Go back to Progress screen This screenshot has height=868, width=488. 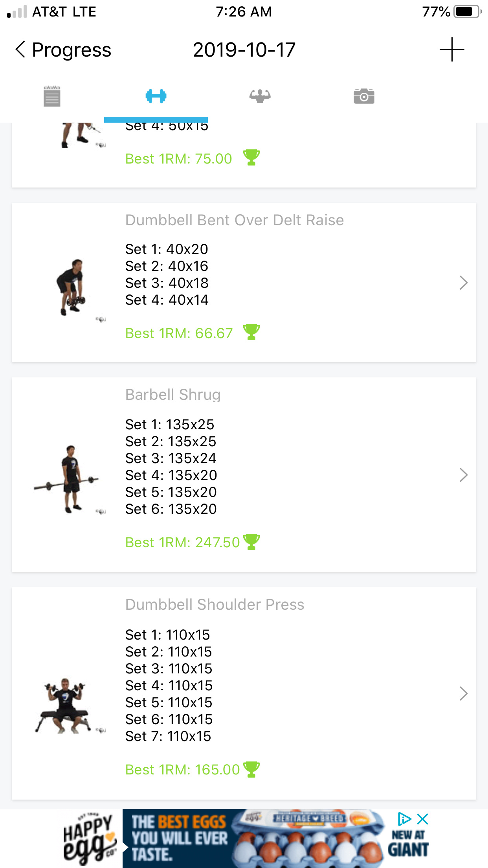pyautogui.click(x=63, y=50)
